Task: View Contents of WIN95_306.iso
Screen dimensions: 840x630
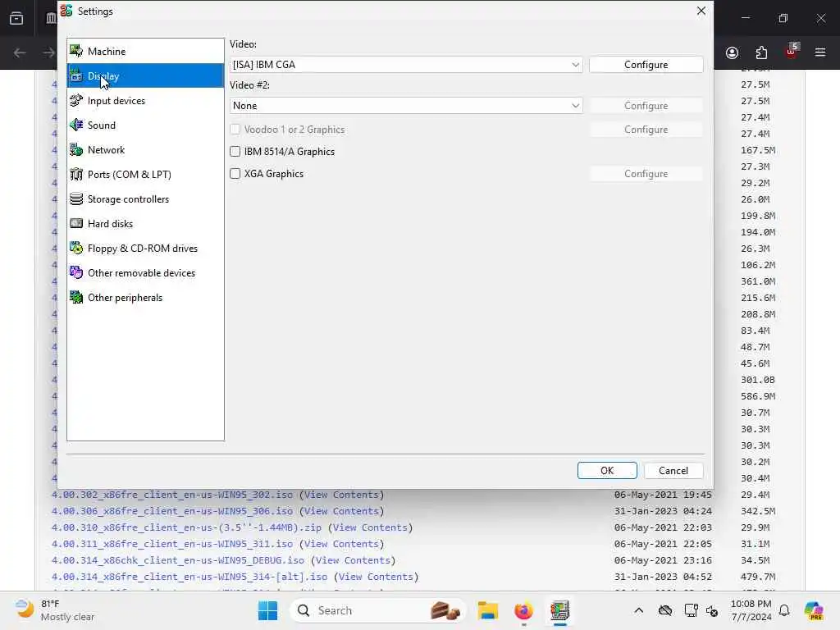Action: pyautogui.click(x=341, y=511)
